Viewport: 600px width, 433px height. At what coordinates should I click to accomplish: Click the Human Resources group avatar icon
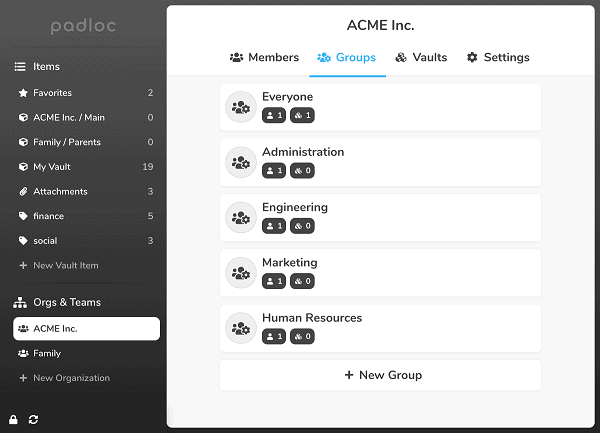[241, 328]
